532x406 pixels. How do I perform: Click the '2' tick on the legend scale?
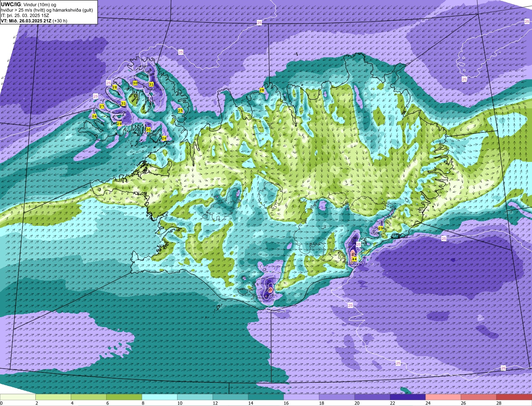pyautogui.click(x=37, y=403)
